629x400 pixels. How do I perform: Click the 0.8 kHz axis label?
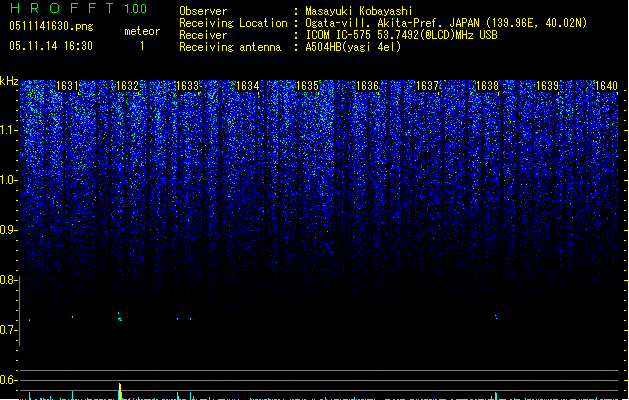click(x=9, y=280)
